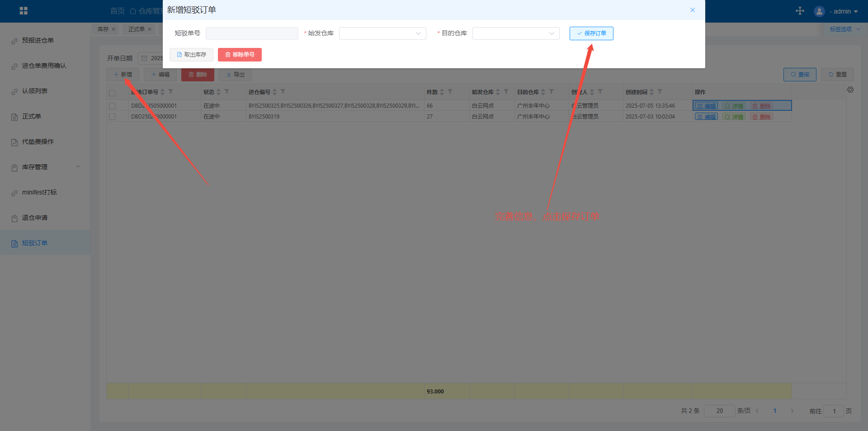Click filter icon on 进仓编号 column
The width and height of the screenshot is (868, 431).
(283, 92)
